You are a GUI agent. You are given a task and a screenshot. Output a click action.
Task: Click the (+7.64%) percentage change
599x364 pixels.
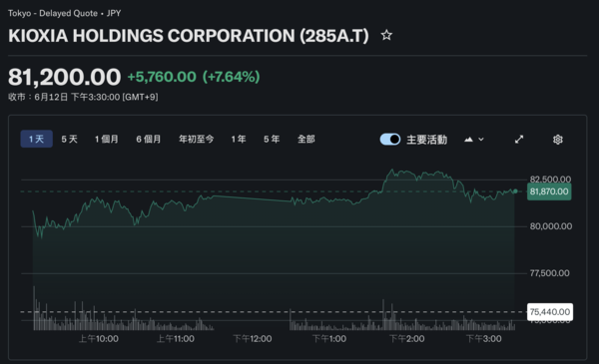[x=232, y=77]
